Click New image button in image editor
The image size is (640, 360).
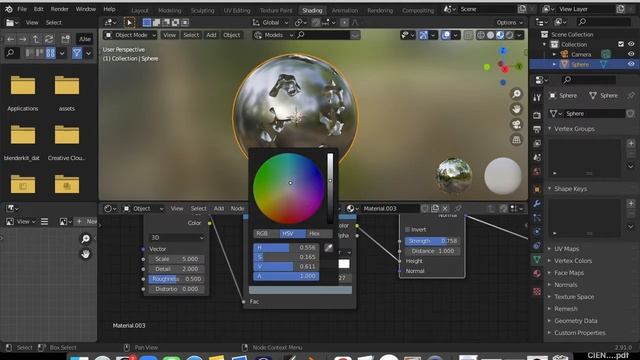click(x=87, y=221)
